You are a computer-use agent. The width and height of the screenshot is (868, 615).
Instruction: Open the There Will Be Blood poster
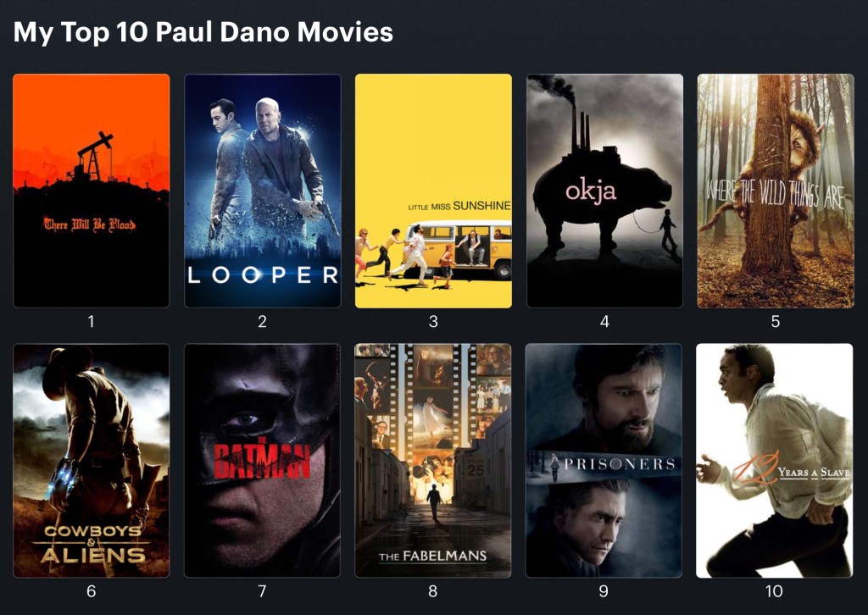tap(92, 191)
